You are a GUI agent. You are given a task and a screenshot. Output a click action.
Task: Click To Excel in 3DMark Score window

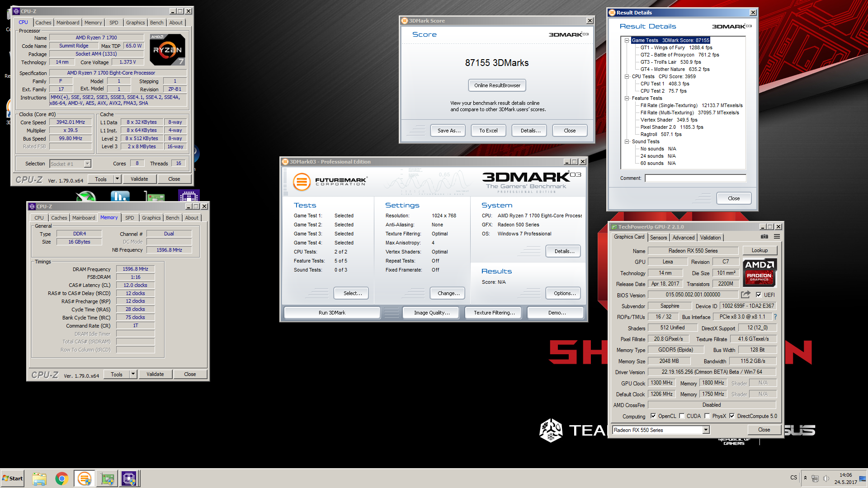pyautogui.click(x=488, y=131)
